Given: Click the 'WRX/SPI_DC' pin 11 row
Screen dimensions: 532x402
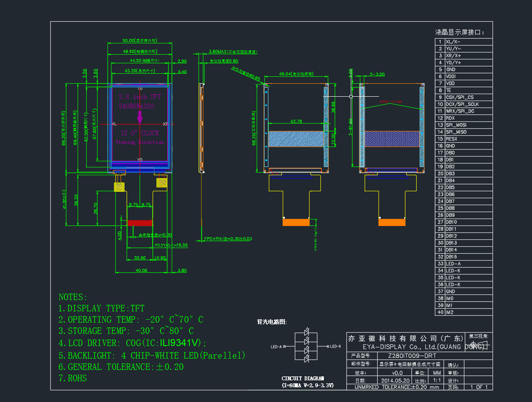Looking at the screenshot, I should click(464, 111).
